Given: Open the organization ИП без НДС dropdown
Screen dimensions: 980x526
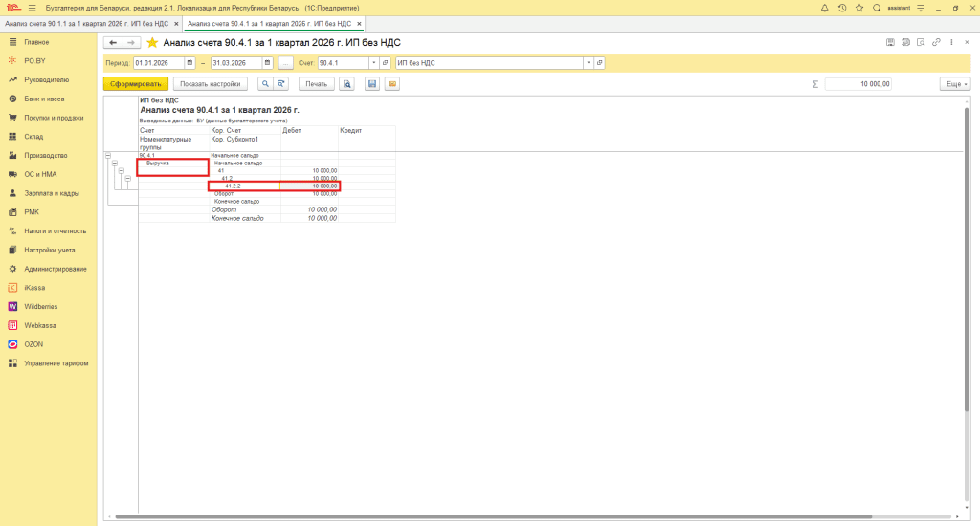Looking at the screenshot, I should pyautogui.click(x=588, y=63).
